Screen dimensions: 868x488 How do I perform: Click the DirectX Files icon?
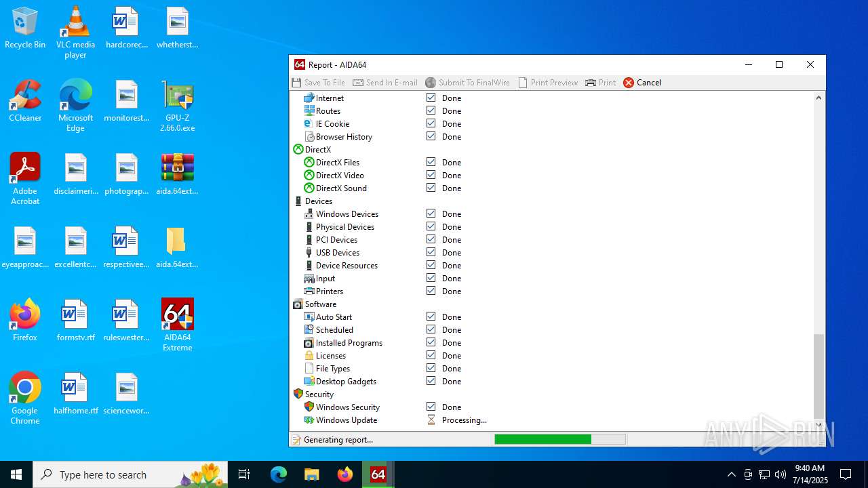click(309, 163)
